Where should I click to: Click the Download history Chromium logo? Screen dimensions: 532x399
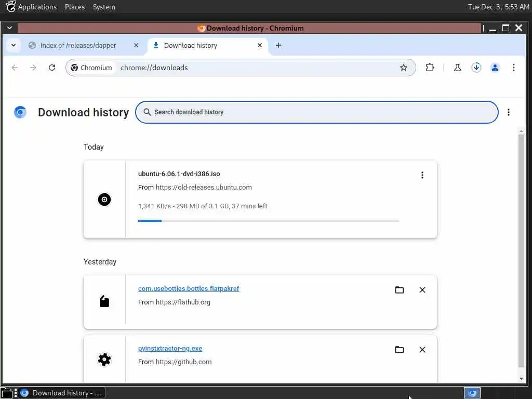pos(20,112)
